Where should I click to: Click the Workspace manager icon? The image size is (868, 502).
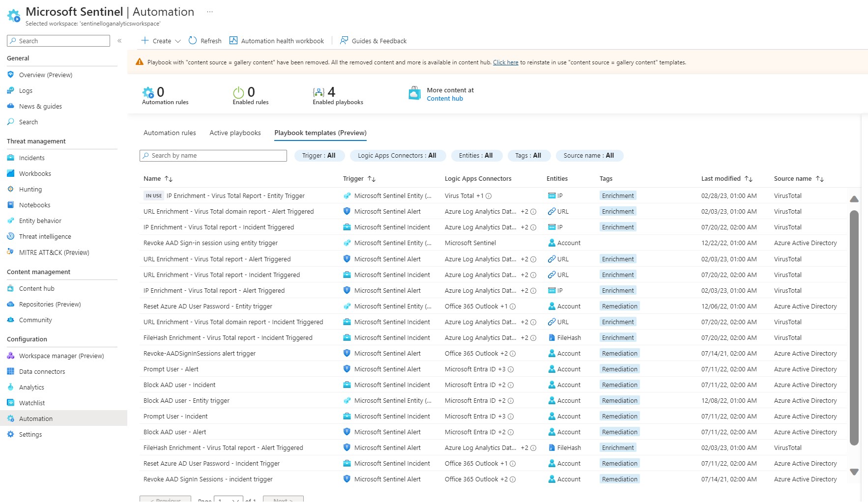coord(11,356)
